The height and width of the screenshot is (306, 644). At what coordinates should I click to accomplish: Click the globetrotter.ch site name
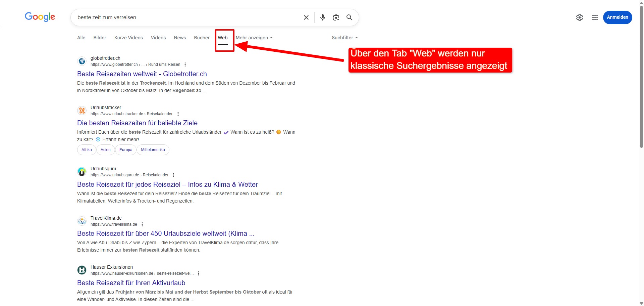pyautogui.click(x=105, y=58)
